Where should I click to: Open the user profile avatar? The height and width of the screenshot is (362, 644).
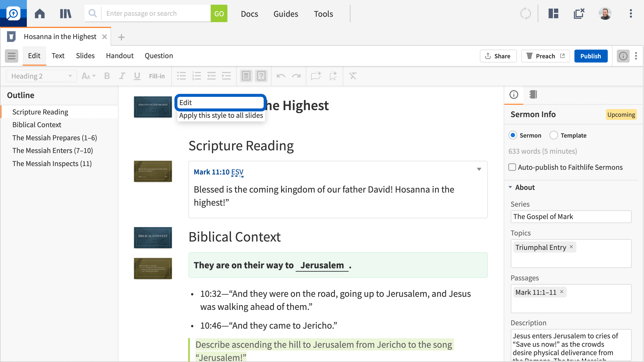tap(605, 13)
